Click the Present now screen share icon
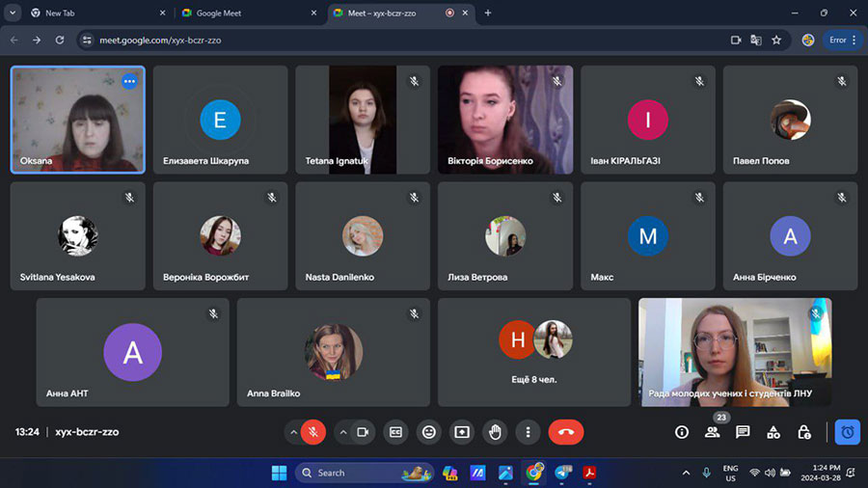868x488 pixels. pos(462,432)
